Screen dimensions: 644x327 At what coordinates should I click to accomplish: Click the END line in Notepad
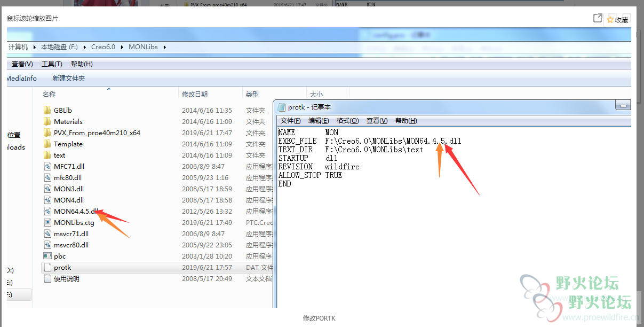tap(285, 184)
